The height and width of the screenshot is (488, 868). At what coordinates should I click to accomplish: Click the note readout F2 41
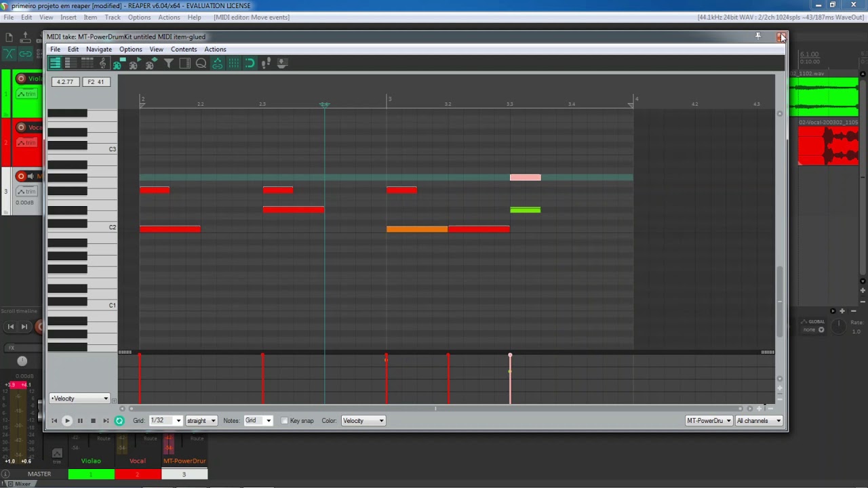click(96, 82)
